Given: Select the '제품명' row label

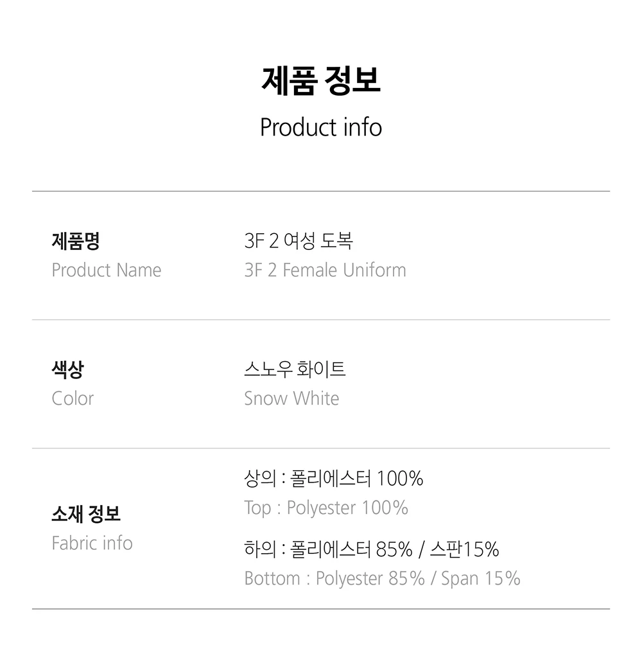Looking at the screenshot, I should [x=76, y=242].
